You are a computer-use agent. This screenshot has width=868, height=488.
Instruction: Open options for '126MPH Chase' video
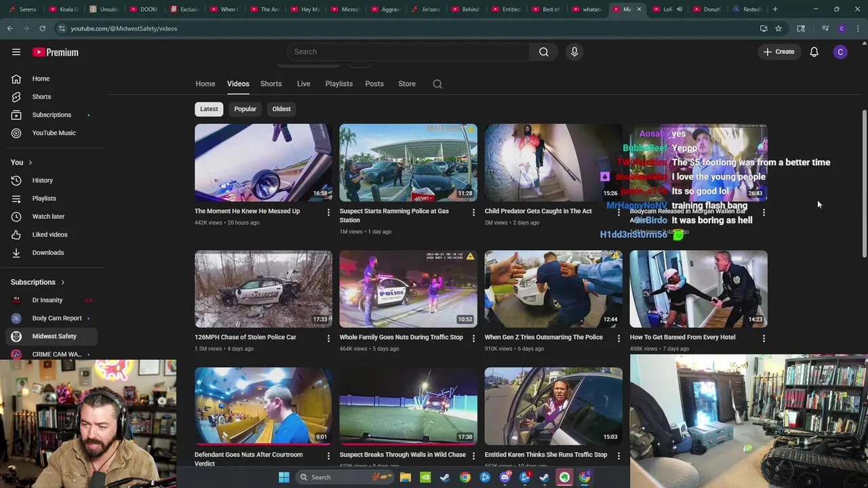click(x=328, y=338)
